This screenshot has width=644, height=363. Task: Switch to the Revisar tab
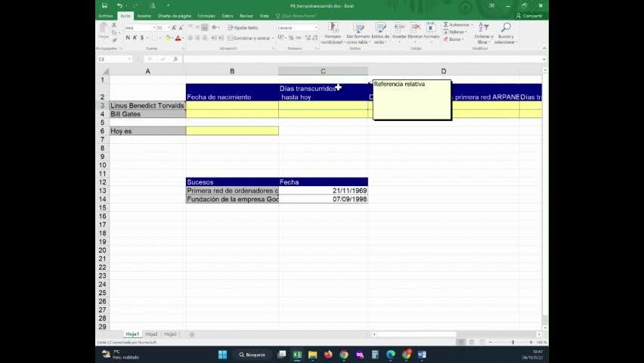[x=246, y=16]
